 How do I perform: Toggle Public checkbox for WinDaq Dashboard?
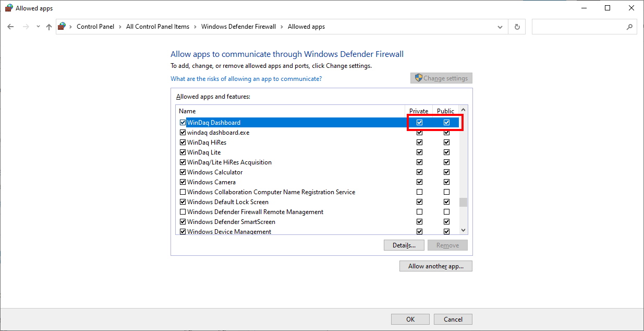446,123
